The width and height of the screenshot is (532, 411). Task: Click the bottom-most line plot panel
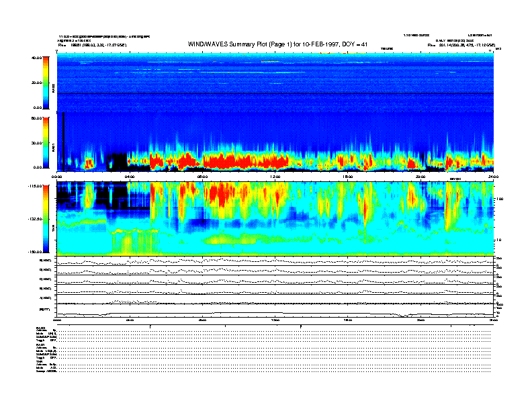(275, 310)
